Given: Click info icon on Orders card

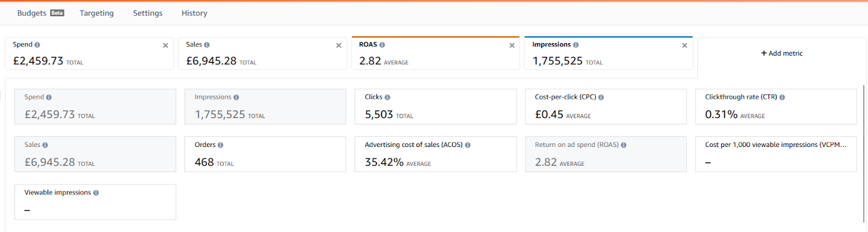Looking at the screenshot, I should [220, 145].
